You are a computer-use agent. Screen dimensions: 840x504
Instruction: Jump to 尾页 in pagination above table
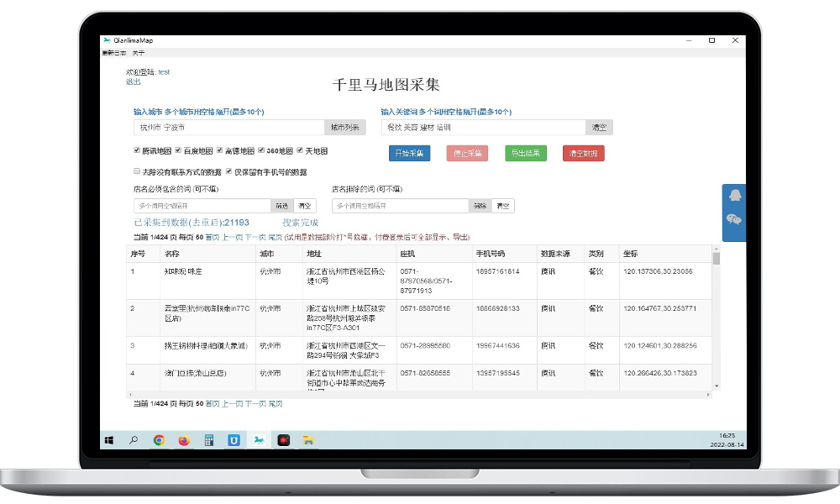click(276, 237)
